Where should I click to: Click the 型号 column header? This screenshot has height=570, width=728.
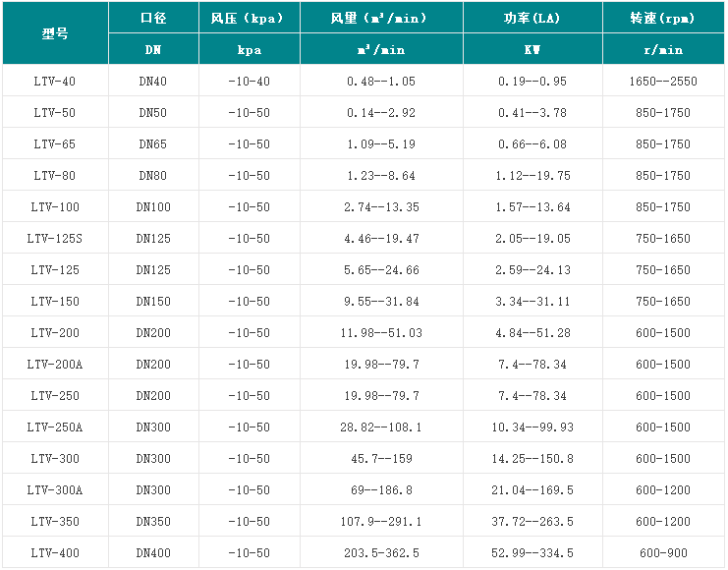tap(55, 33)
